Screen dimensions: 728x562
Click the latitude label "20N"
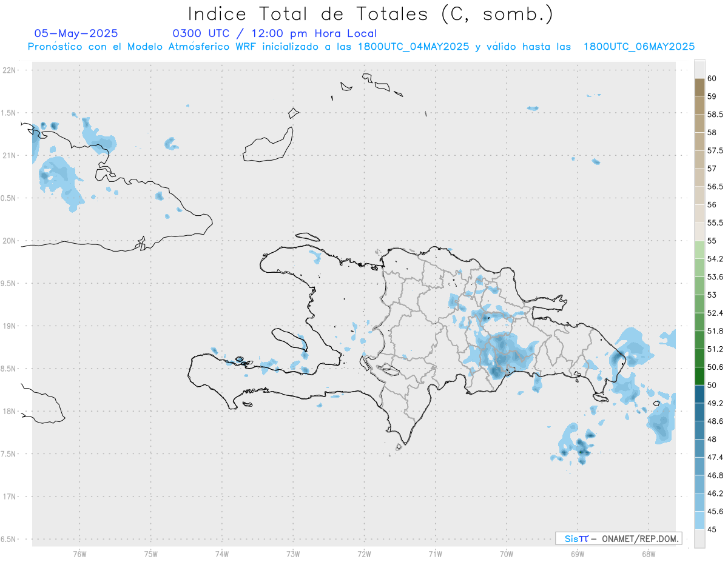9,241
